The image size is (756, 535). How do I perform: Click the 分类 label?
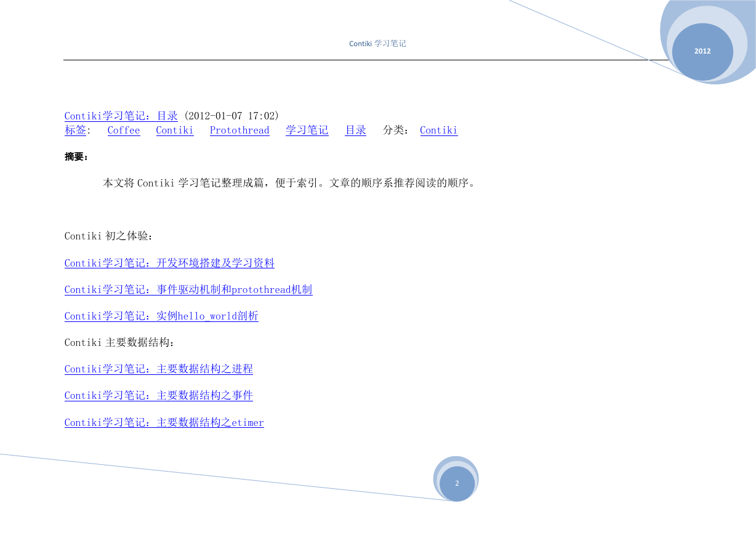click(397, 130)
